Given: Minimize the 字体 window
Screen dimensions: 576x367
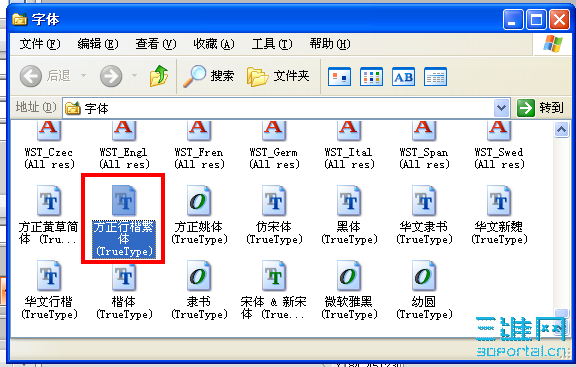Looking at the screenshot, I should 513,19.
